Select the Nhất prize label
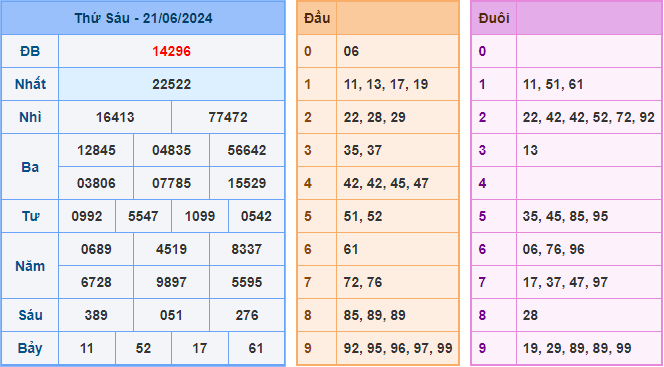 pos(30,84)
